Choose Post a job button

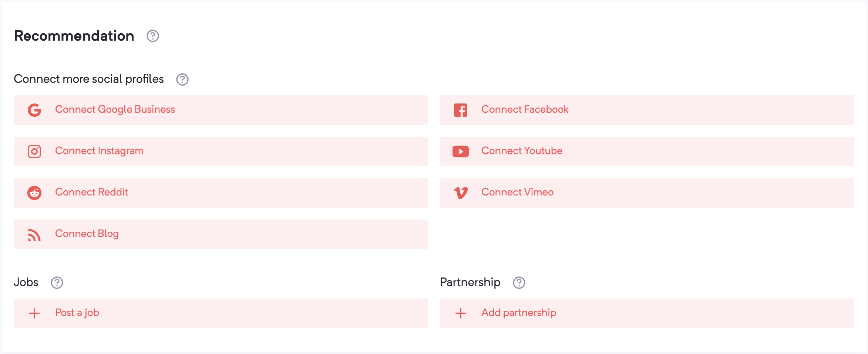coord(221,313)
